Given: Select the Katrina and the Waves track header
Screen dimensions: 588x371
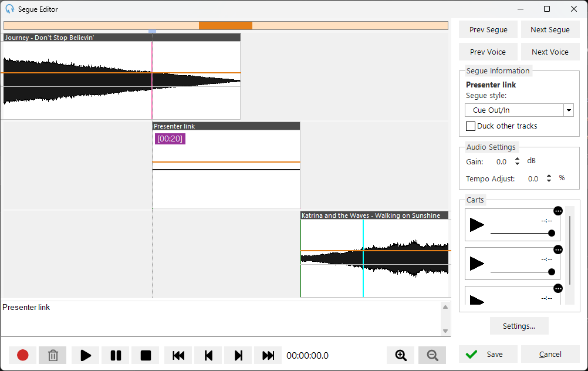Looking at the screenshot, I should [x=374, y=215].
